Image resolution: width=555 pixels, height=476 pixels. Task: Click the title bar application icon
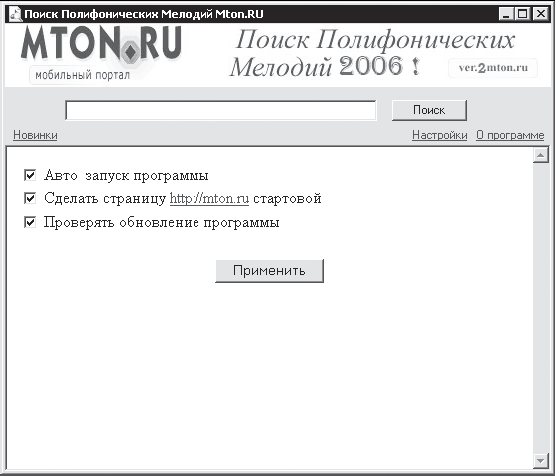pyautogui.click(x=15, y=14)
